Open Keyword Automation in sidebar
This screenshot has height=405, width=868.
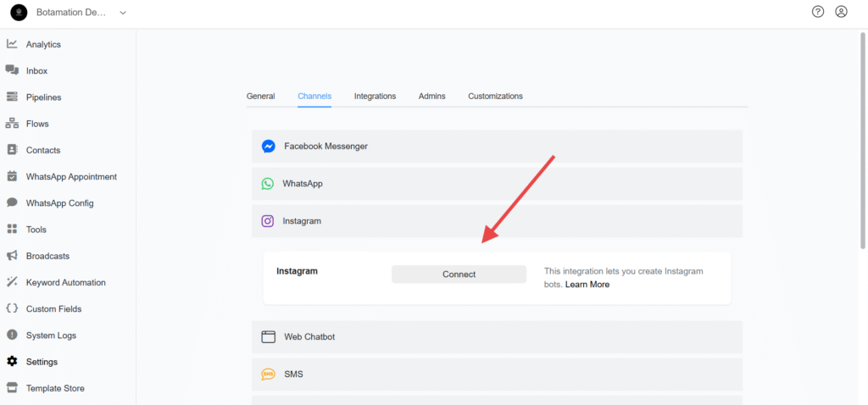click(x=66, y=282)
